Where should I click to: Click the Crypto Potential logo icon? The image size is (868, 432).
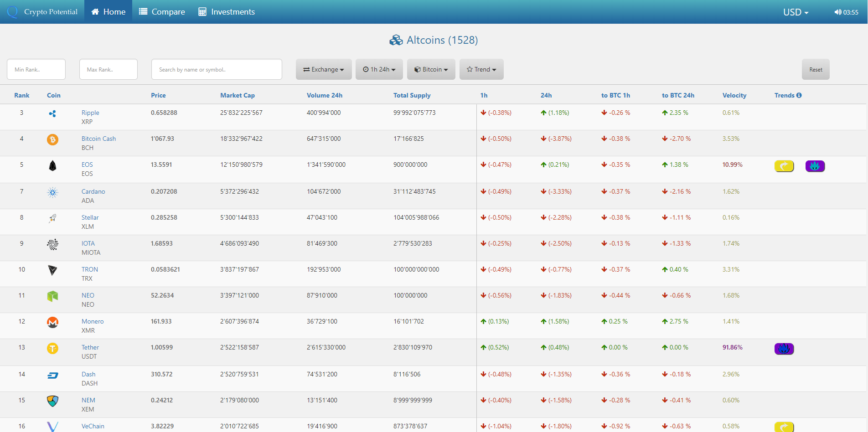click(x=12, y=12)
